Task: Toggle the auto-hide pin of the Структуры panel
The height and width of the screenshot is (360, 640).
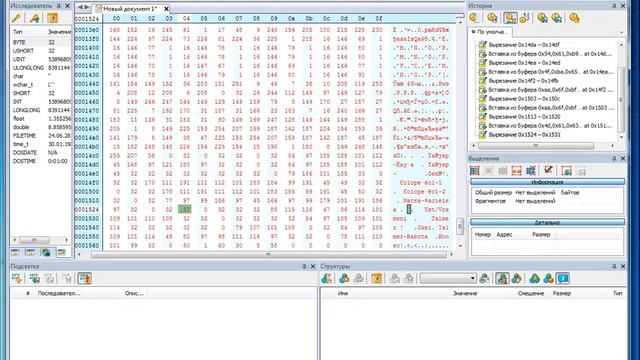Action: tap(614, 266)
